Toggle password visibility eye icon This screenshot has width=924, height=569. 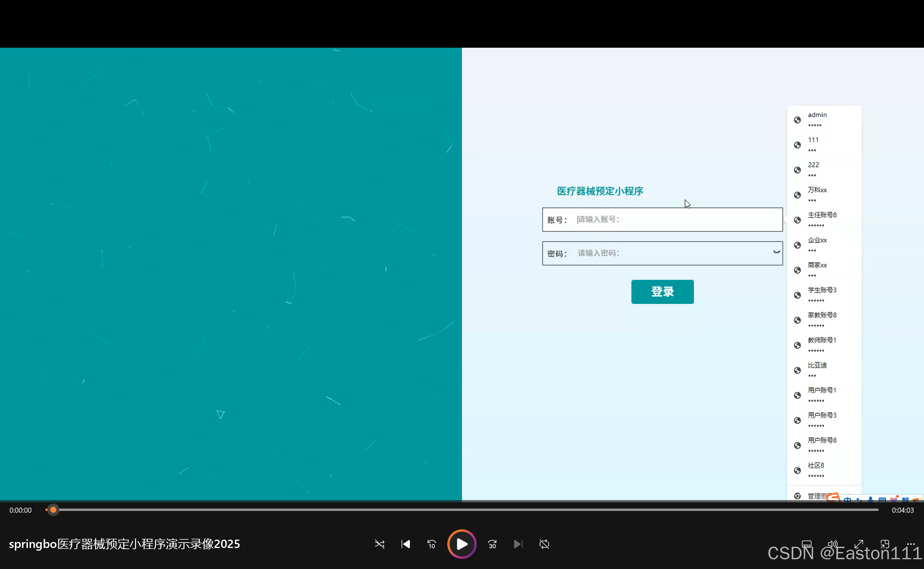coord(776,252)
